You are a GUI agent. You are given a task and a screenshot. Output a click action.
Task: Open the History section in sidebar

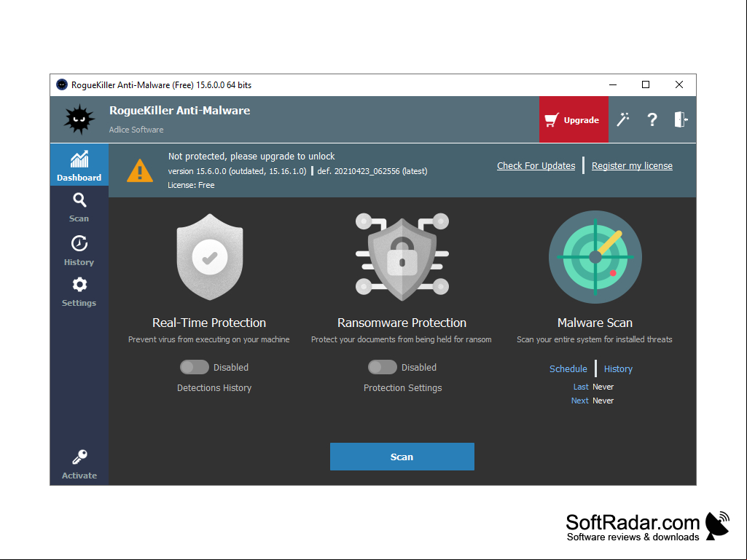click(x=79, y=251)
